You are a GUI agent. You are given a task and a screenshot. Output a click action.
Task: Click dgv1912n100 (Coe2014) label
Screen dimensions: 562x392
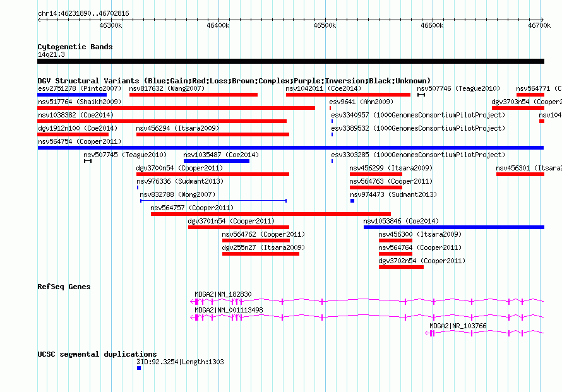(x=78, y=128)
